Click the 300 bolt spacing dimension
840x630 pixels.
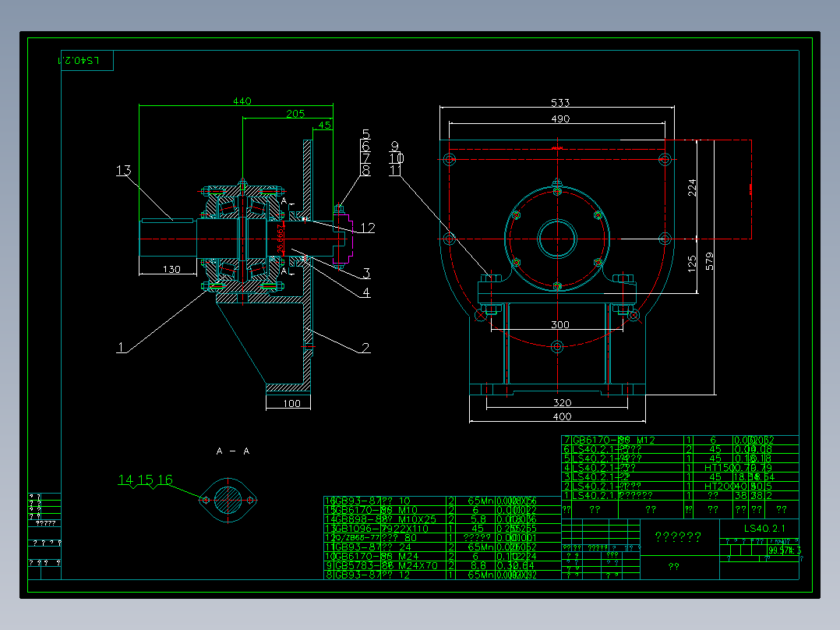[560, 324]
